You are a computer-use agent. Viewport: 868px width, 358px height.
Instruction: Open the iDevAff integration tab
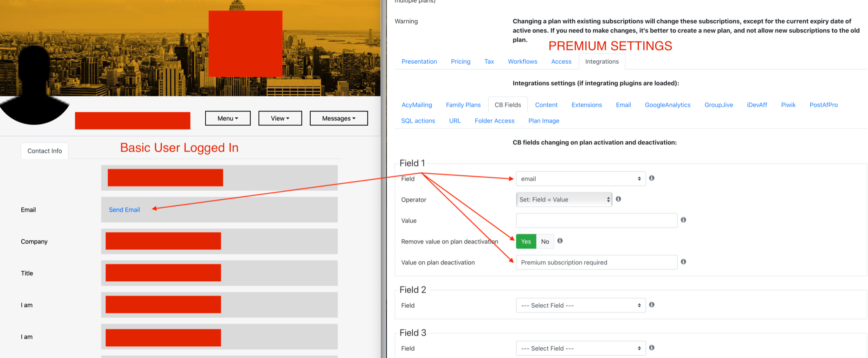click(757, 105)
